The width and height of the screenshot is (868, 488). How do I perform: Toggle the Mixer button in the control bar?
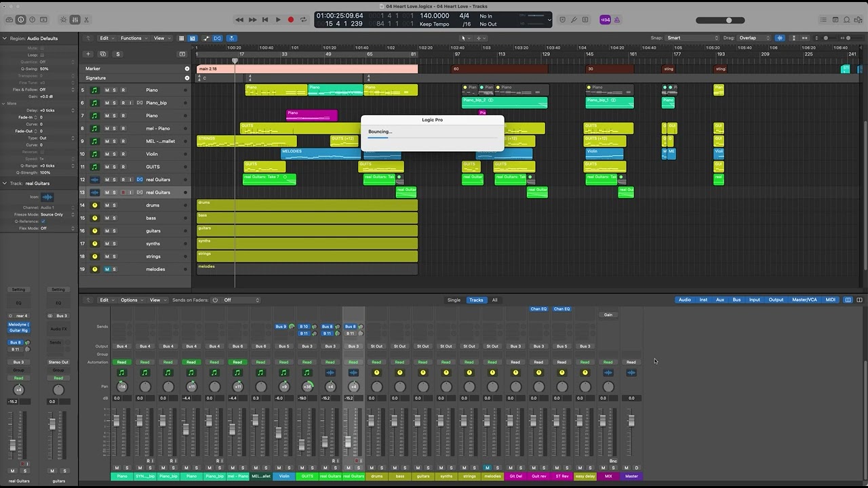[x=75, y=20]
